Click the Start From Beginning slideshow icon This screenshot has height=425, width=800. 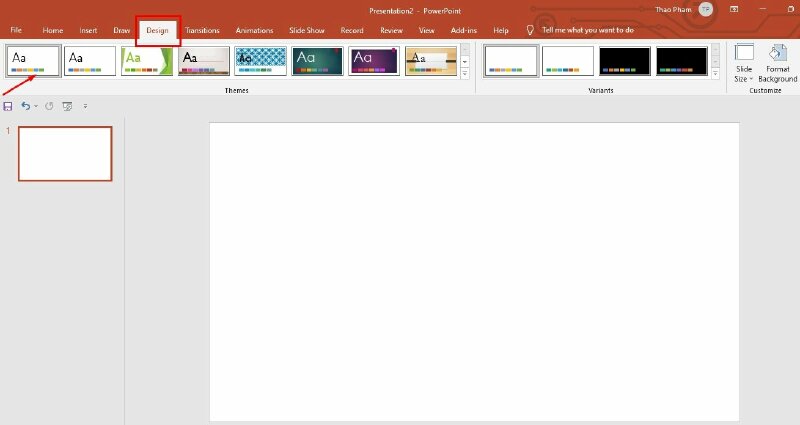[x=67, y=105]
